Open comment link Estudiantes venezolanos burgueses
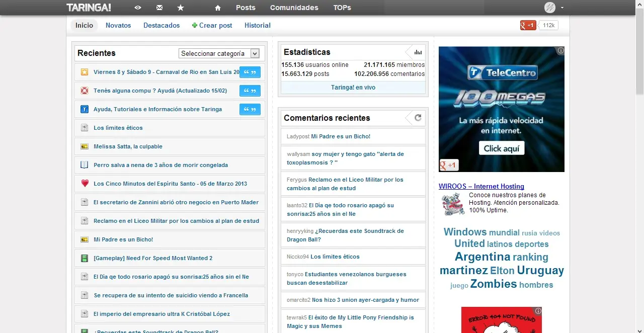Viewport: 644px width, 333px height. pyautogui.click(x=346, y=279)
